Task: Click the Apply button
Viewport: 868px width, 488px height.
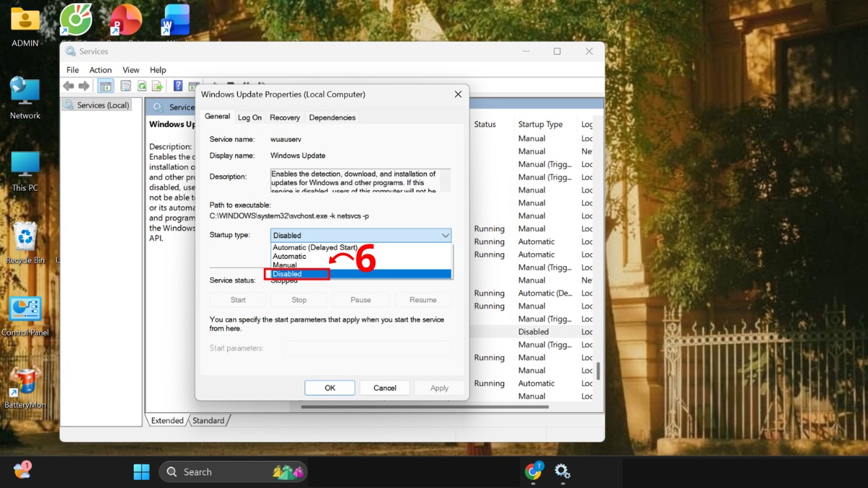Action: (x=439, y=388)
